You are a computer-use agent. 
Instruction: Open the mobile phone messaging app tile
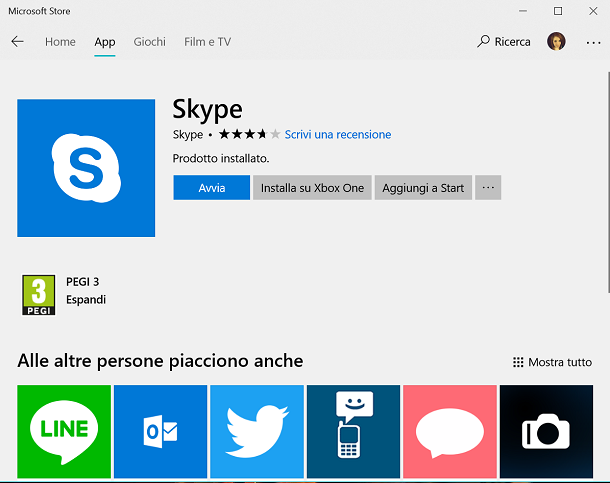[x=353, y=431]
